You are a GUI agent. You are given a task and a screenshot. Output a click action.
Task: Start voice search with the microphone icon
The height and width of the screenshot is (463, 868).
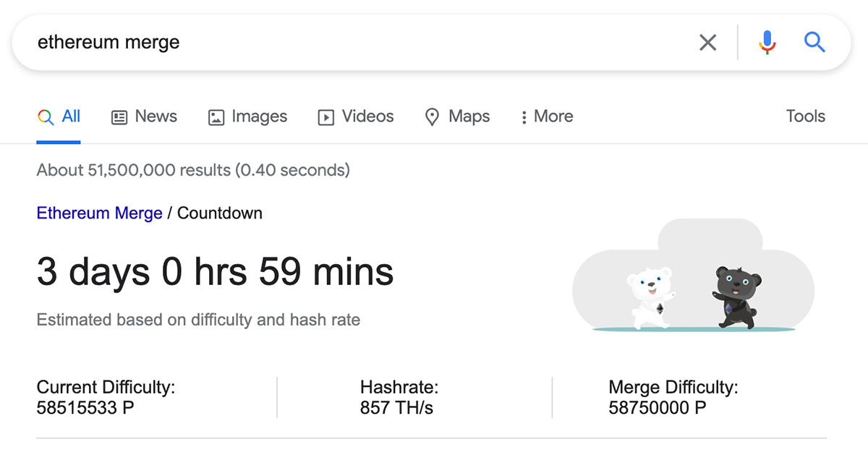[x=767, y=43]
